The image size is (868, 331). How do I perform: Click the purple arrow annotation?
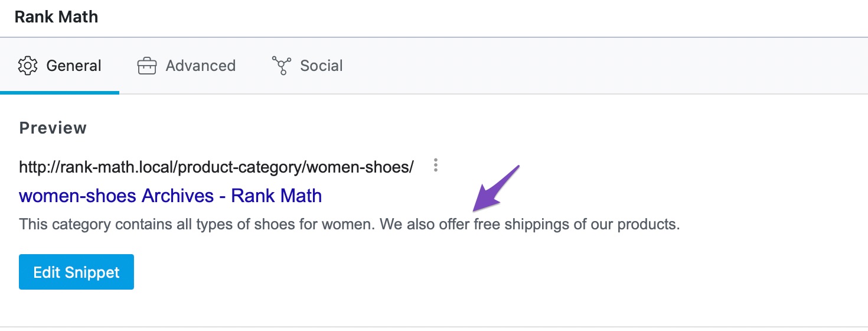(x=496, y=188)
